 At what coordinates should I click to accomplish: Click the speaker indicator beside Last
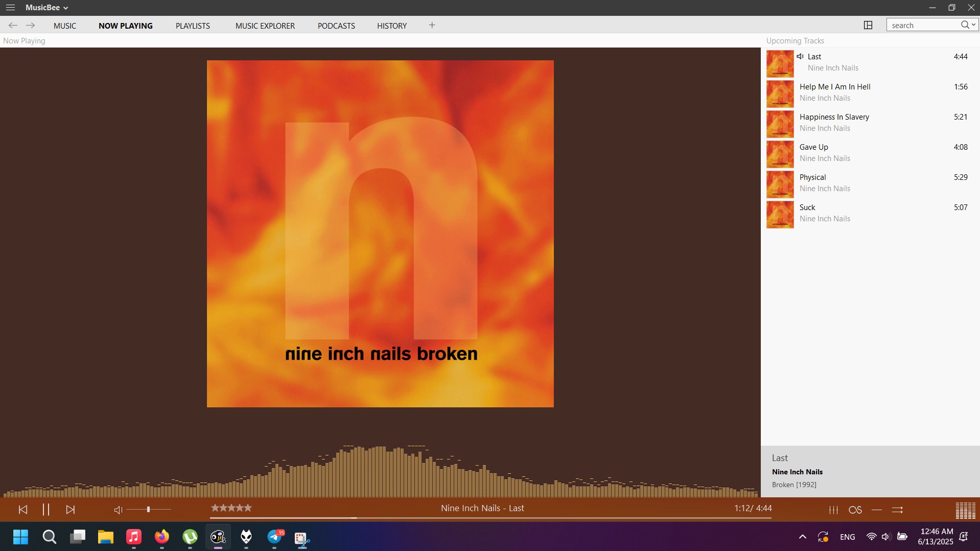[800, 56]
